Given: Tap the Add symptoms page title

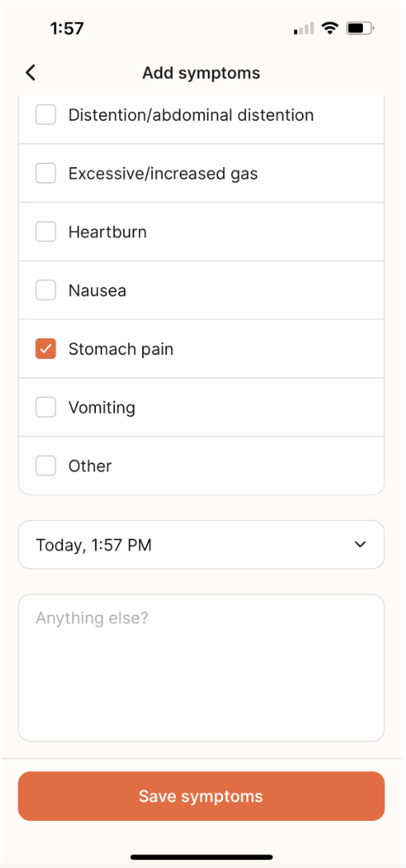Looking at the screenshot, I should click(201, 73).
